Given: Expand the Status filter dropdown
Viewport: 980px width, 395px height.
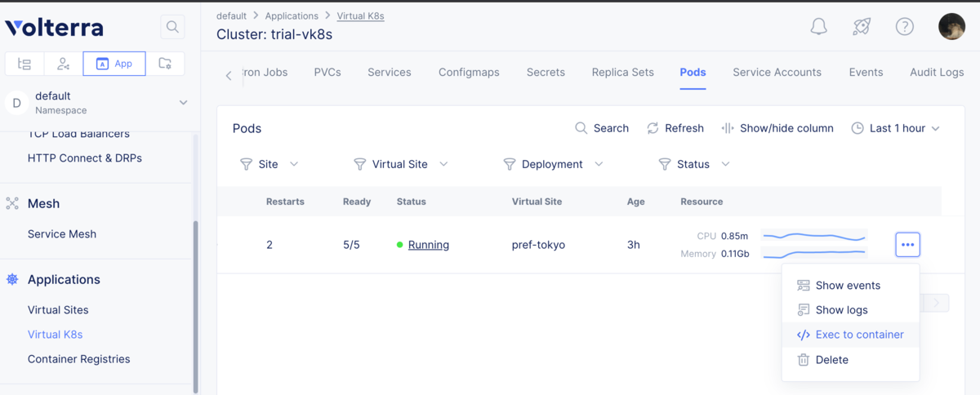Looking at the screenshot, I should pyautogui.click(x=725, y=164).
